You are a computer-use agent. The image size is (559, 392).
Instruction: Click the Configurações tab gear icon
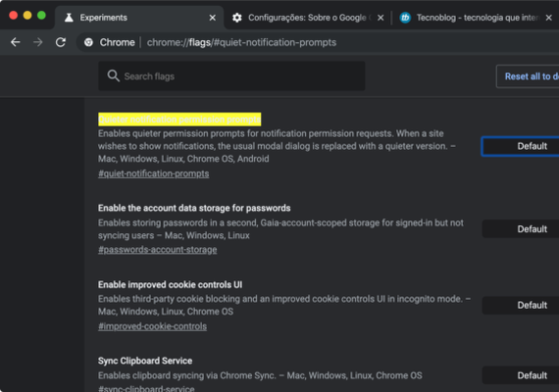pyautogui.click(x=237, y=18)
